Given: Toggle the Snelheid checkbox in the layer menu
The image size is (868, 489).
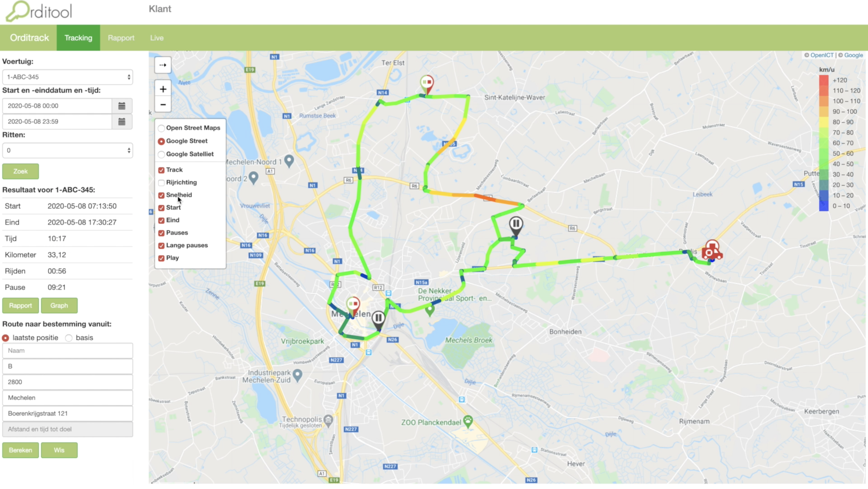Looking at the screenshot, I should point(161,195).
